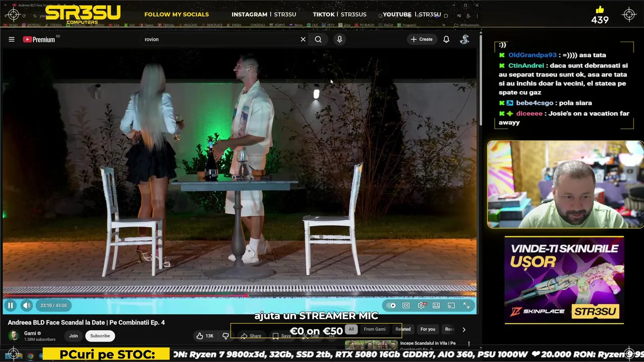Save the video to a playlist
Viewport: 644px width, 362px height.
point(282,336)
